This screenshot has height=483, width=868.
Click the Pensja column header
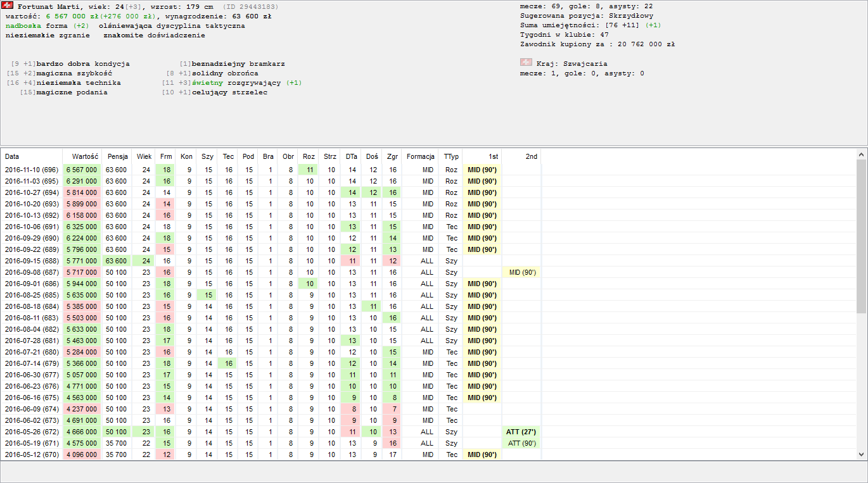click(117, 156)
